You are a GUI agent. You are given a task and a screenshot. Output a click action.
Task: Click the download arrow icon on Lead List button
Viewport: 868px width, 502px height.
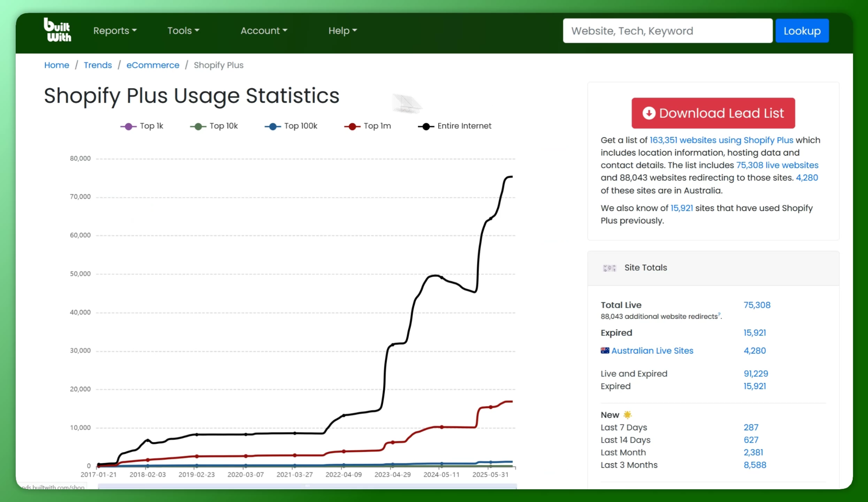pyautogui.click(x=648, y=113)
